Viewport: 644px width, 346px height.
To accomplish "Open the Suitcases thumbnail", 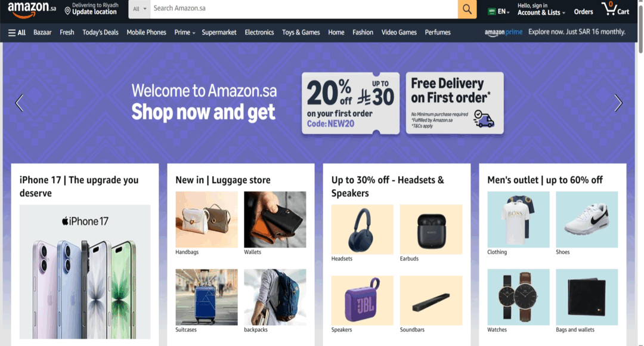I will pos(206,297).
